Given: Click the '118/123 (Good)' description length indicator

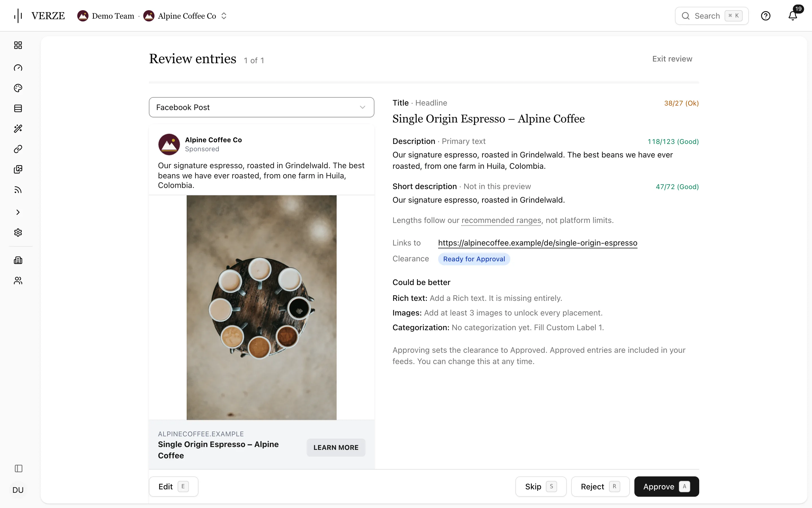Looking at the screenshot, I should click(x=673, y=141).
